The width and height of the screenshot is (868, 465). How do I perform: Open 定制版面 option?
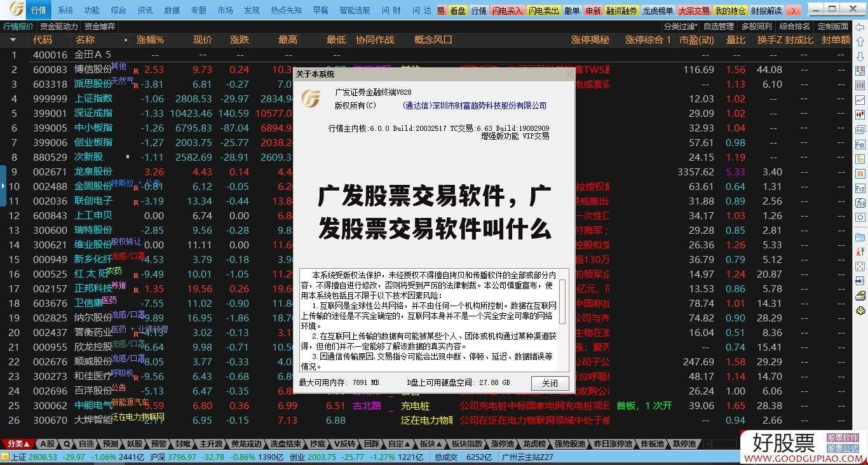(x=832, y=27)
